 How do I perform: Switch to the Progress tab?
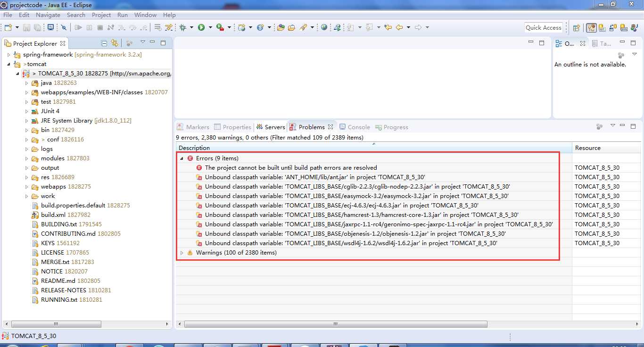(x=392, y=127)
